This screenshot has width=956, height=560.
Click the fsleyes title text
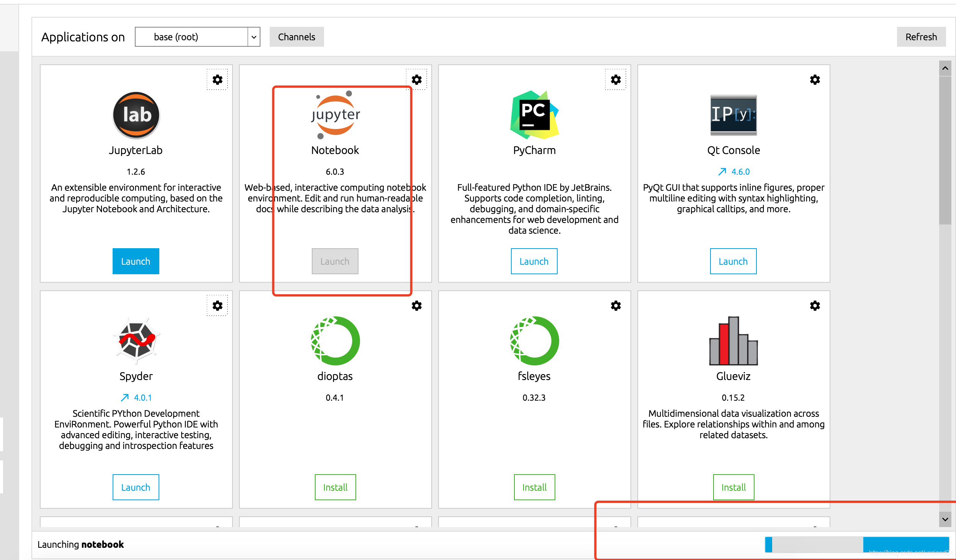pos(534,376)
